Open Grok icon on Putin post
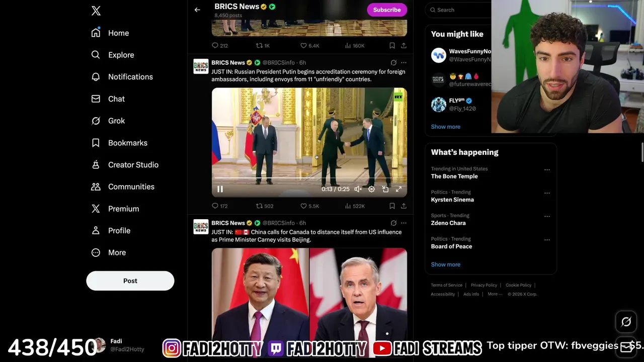644x362 pixels. point(393,63)
